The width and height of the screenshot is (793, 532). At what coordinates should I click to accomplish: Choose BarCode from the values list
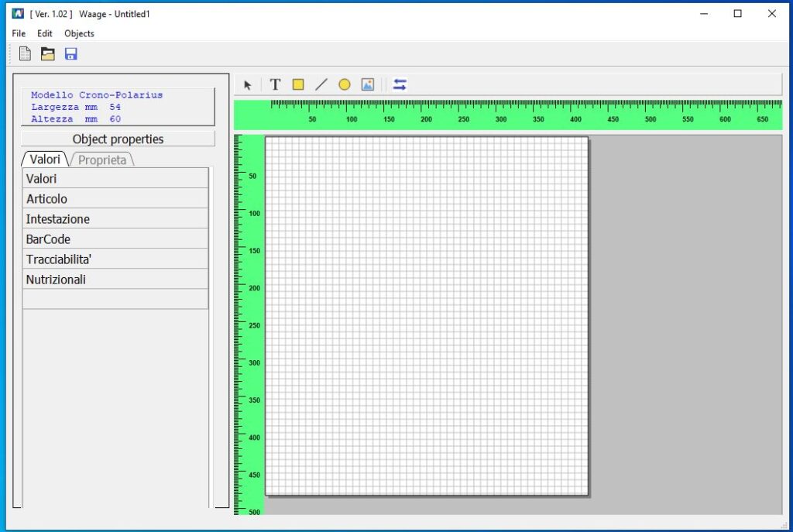pyautogui.click(x=115, y=239)
